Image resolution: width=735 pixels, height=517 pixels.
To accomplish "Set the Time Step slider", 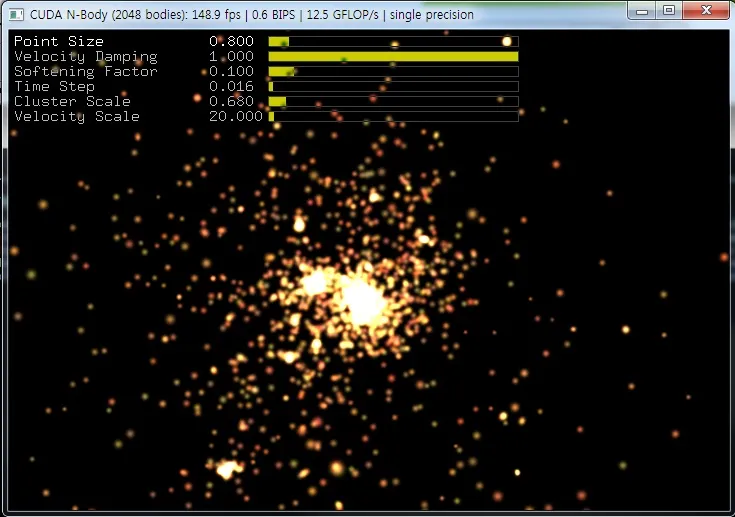I will 393,87.
